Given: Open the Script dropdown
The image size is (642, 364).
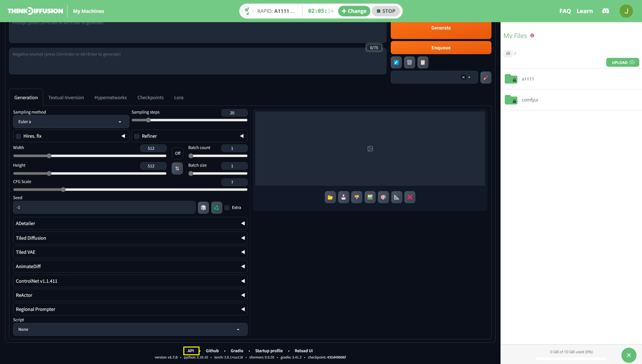Looking at the screenshot, I should click(130, 329).
